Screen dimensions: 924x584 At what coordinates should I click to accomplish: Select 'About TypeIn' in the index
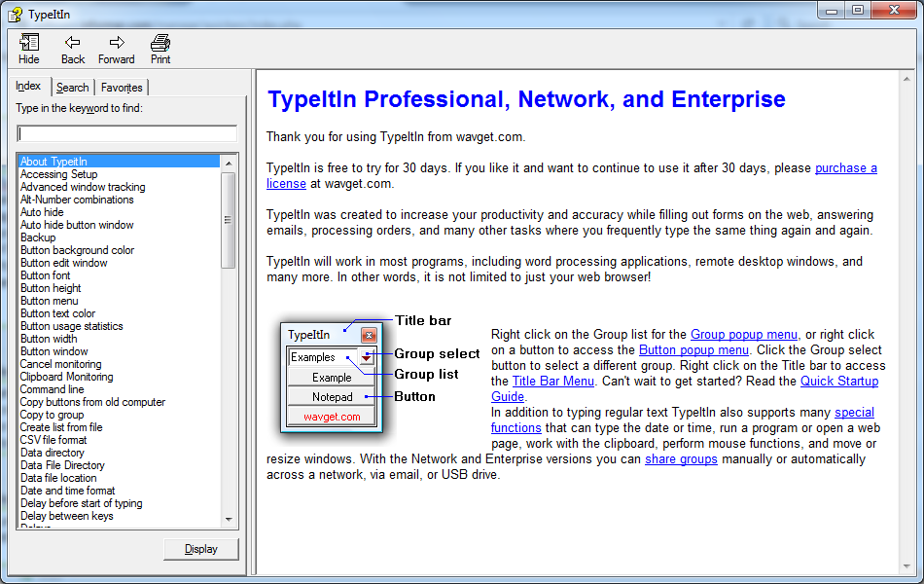point(119,161)
